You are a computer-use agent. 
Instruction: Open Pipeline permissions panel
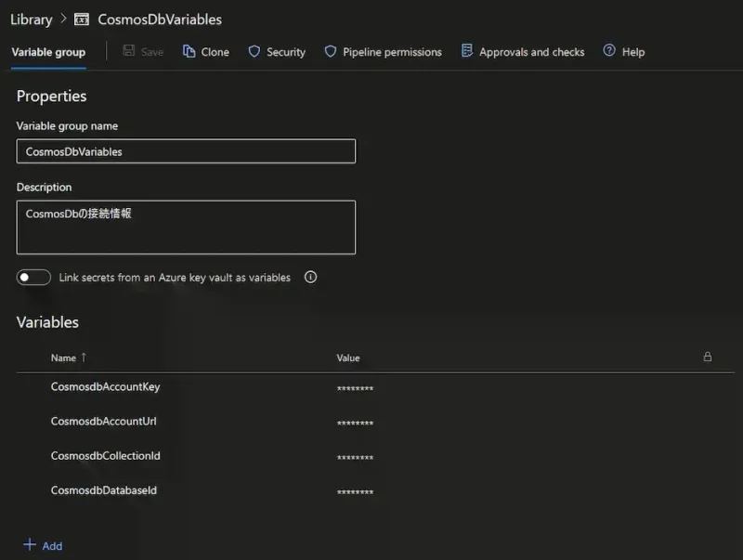tap(385, 52)
